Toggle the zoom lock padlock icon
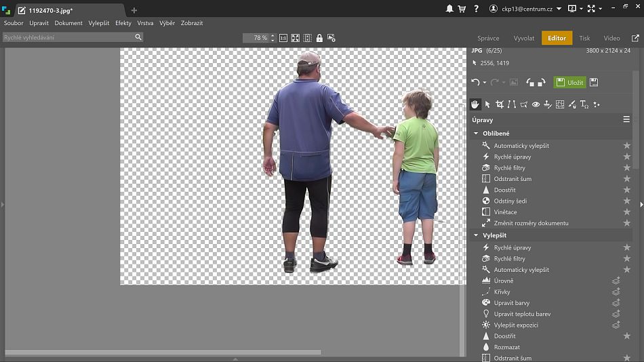The image size is (644, 362). [x=319, y=38]
